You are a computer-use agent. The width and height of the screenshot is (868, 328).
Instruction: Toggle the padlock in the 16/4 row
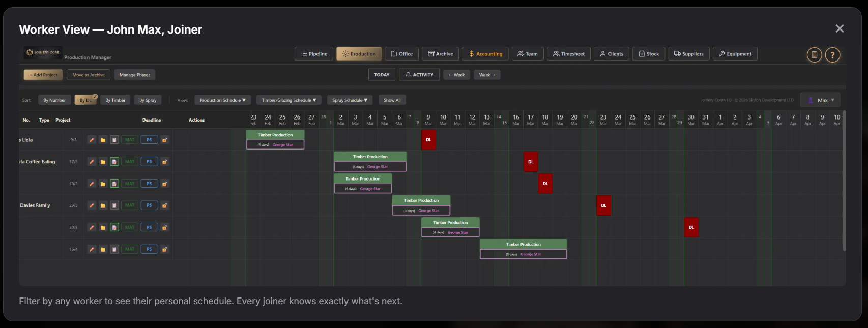click(x=165, y=249)
